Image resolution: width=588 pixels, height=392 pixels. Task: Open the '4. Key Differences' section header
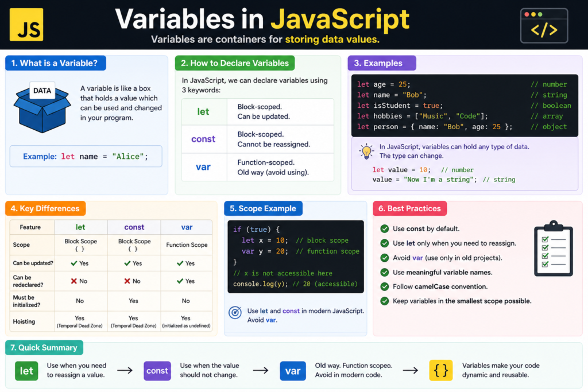click(45, 208)
